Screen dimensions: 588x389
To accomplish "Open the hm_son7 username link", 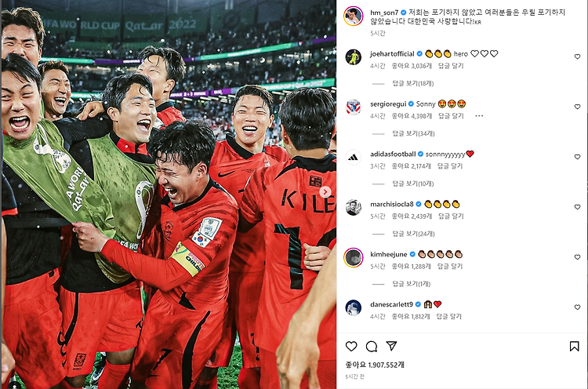I will [384, 13].
